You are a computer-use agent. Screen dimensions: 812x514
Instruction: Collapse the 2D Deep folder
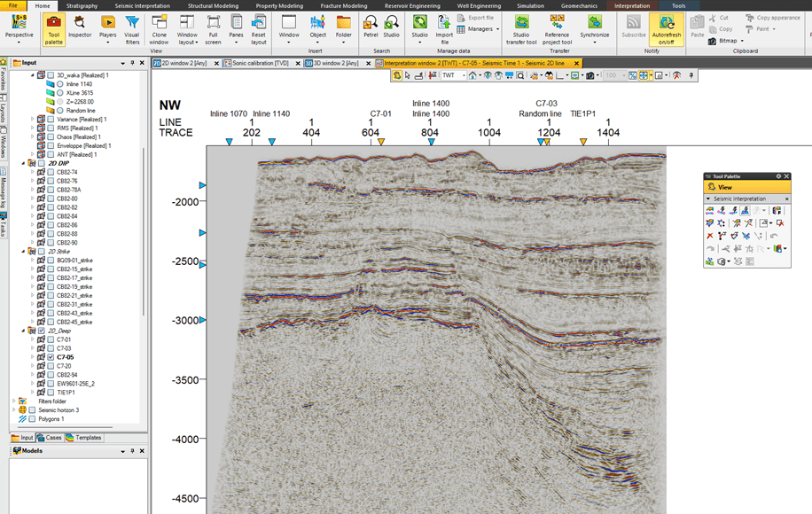(23, 331)
